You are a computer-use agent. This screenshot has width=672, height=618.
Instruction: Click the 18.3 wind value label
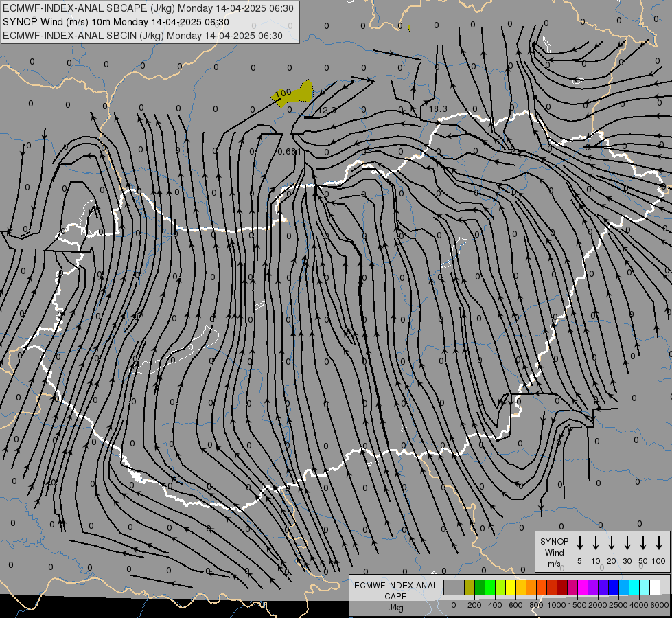(x=438, y=109)
